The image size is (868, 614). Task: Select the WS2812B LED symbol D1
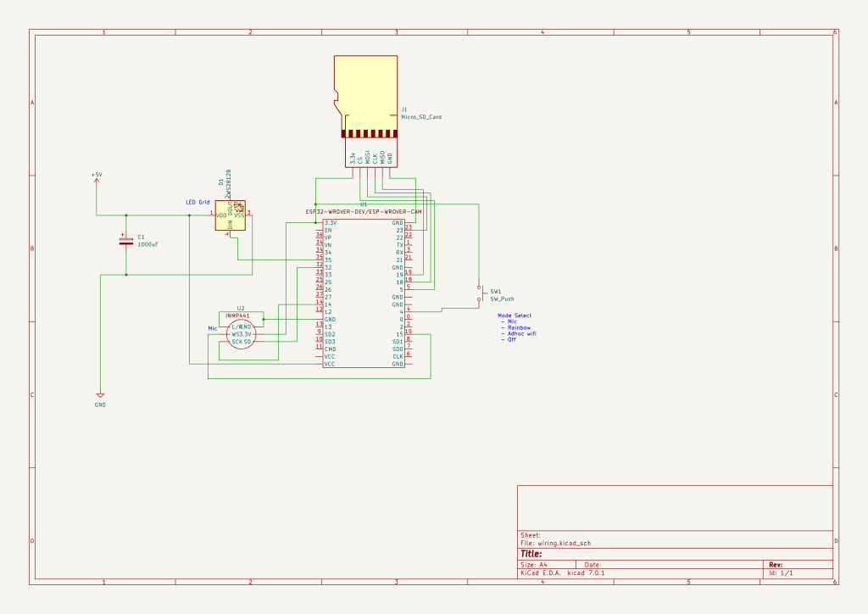231,216
